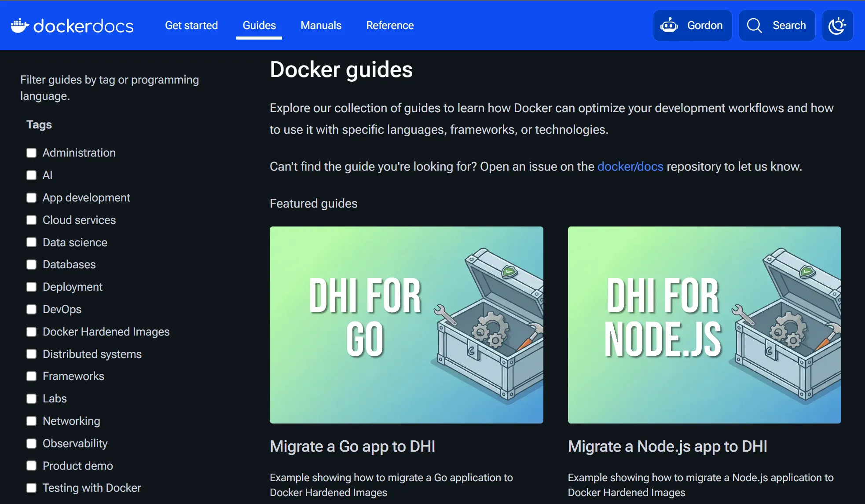Click the dockerdocs wordmark link

click(84, 26)
